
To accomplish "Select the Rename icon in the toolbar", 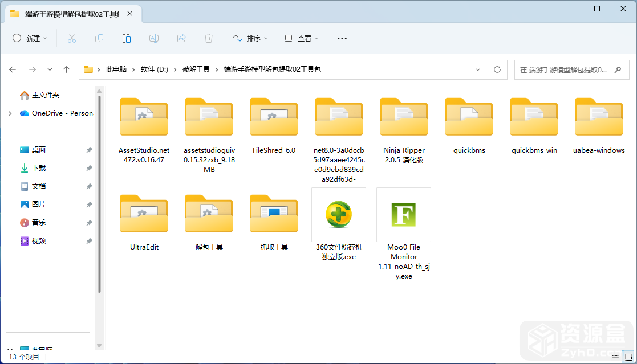I will (x=153, y=38).
